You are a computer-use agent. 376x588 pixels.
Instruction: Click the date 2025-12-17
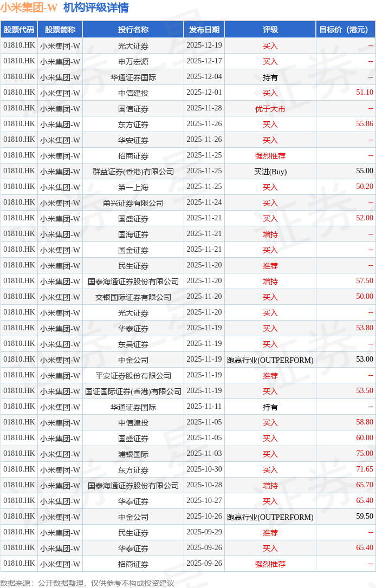pos(204,61)
